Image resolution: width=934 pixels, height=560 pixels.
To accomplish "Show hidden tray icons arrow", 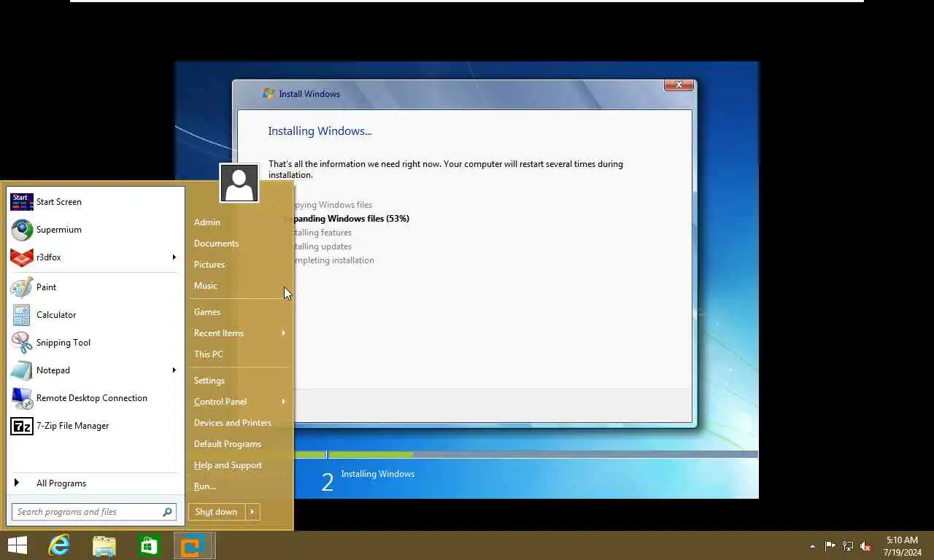I will [x=812, y=546].
